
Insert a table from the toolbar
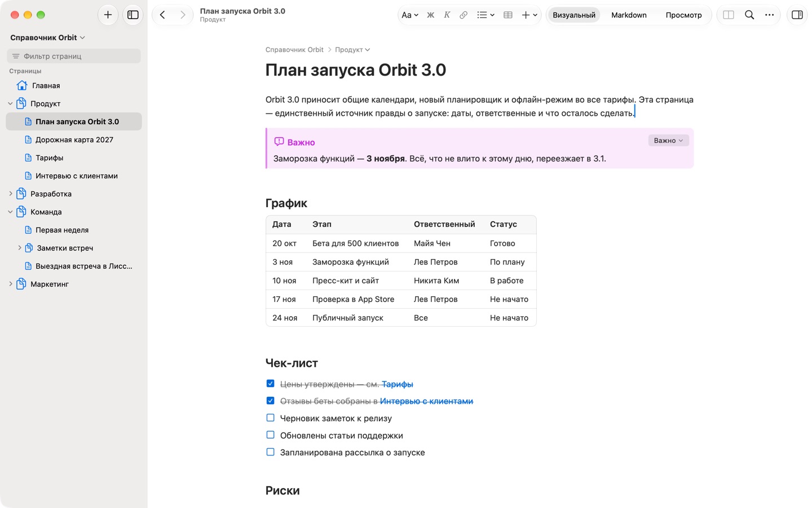pyautogui.click(x=508, y=15)
